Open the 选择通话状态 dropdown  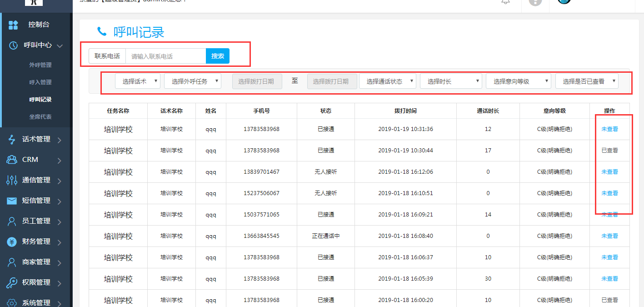pos(387,81)
